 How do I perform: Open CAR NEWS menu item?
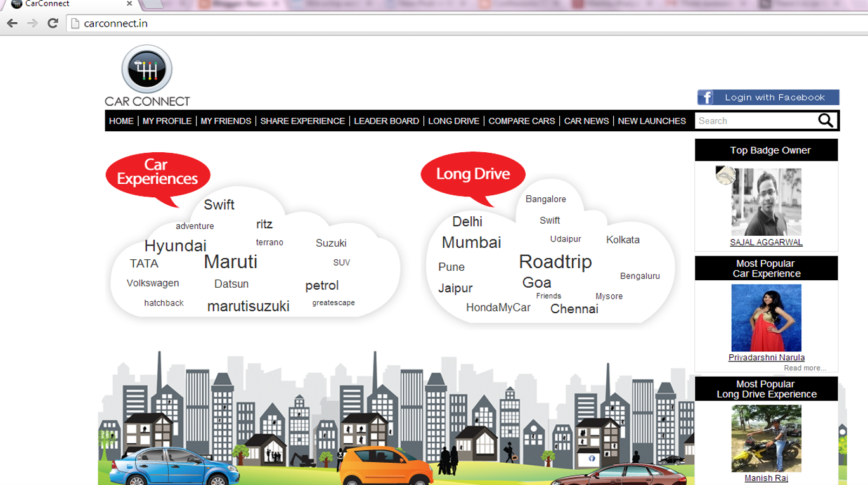click(586, 121)
